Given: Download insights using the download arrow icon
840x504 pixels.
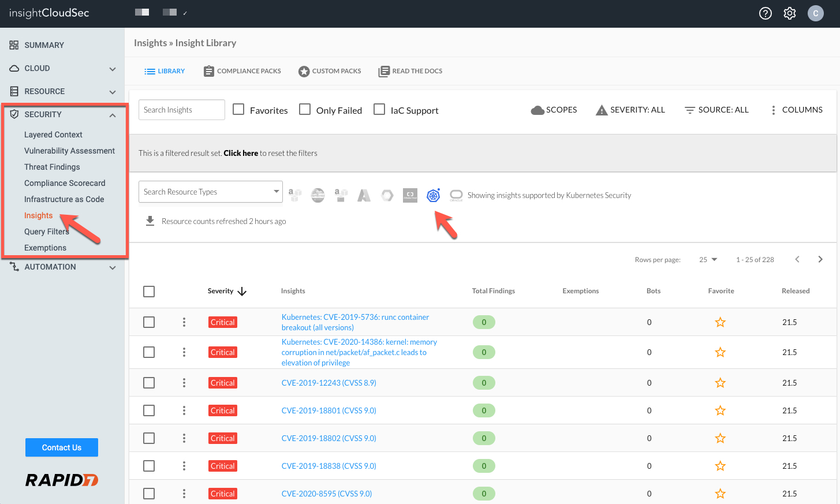Looking at the screenshot, I should click(x=150, y=221).
